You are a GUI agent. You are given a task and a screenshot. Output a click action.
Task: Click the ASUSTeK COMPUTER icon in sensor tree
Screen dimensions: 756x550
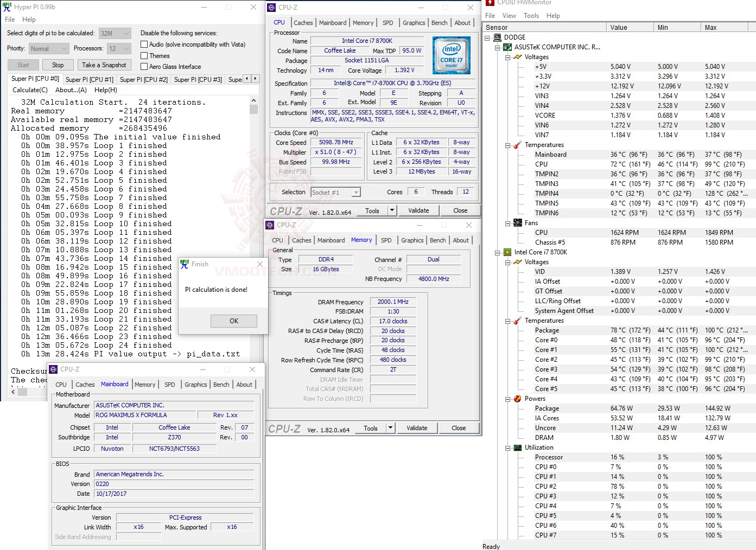pos(507,47)
